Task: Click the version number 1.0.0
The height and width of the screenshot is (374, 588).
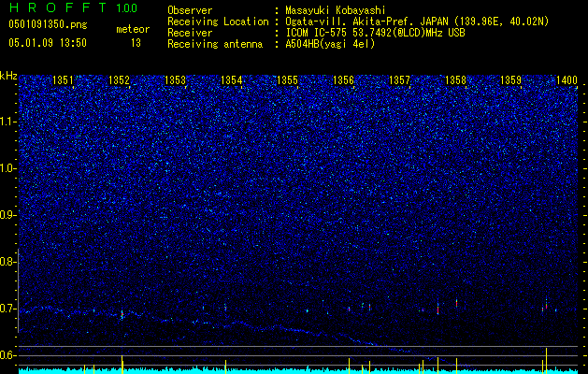Action: 127,7
